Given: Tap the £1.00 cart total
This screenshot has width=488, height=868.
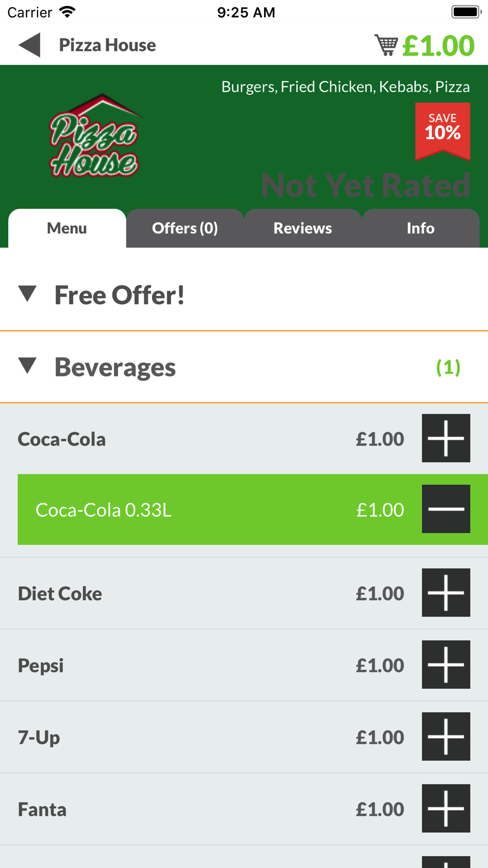Looking at the screenshot, I should pyautogui.click(x=438, y=45).
